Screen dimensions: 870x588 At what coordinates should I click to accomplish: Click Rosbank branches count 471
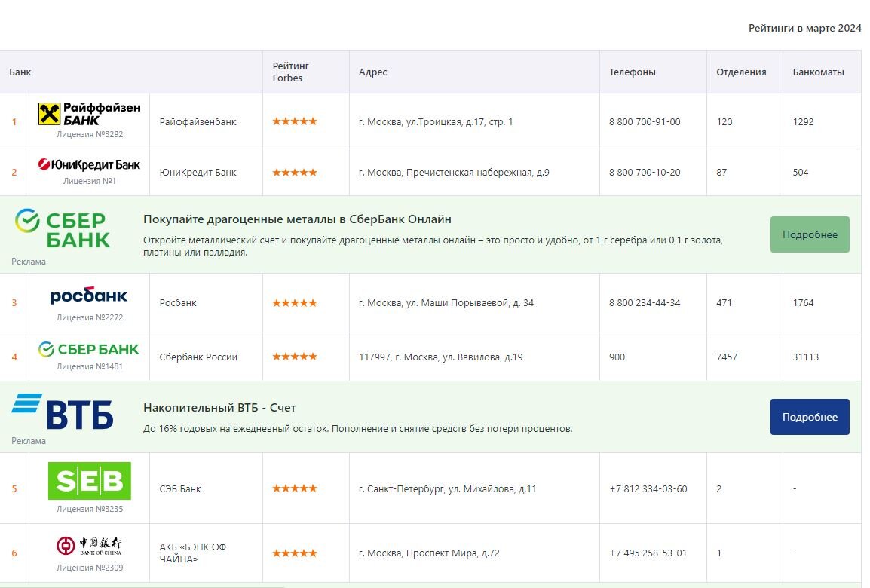(x=724, y=303)
